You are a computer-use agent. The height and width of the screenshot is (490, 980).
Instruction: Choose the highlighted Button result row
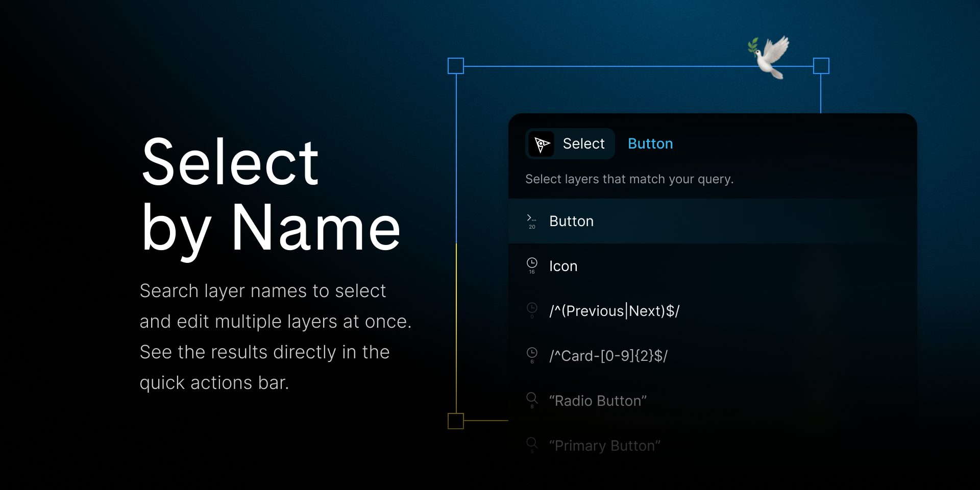click(x=712, y=221)
